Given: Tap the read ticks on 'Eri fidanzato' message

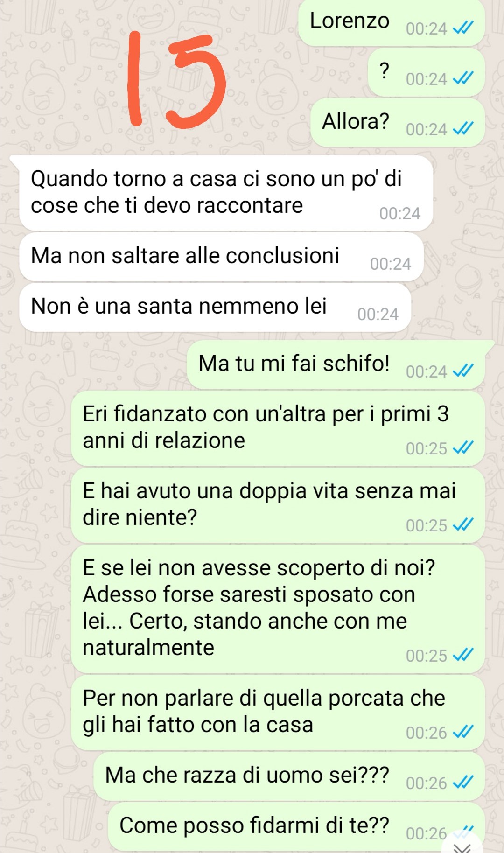Looking at the screenshot, I should pyautogui.click(x=463, y=448).
